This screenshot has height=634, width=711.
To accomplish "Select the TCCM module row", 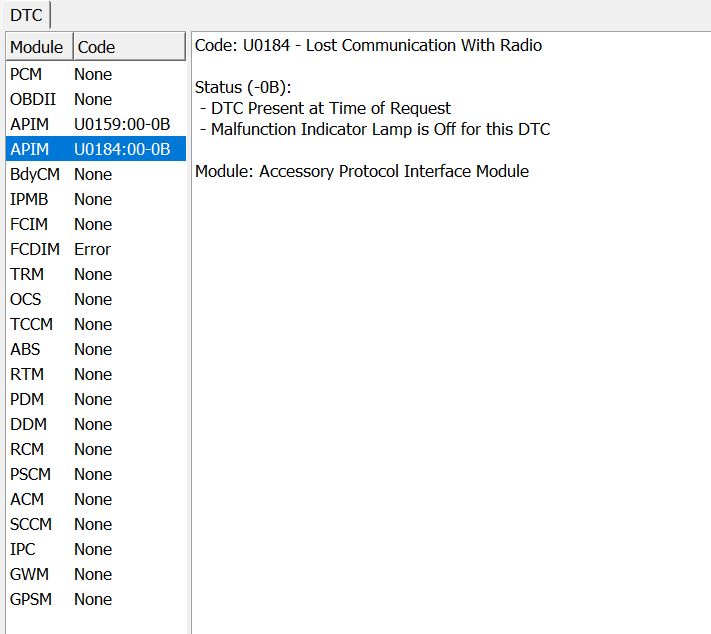I will pyautogui.click(x=96, y=324).
